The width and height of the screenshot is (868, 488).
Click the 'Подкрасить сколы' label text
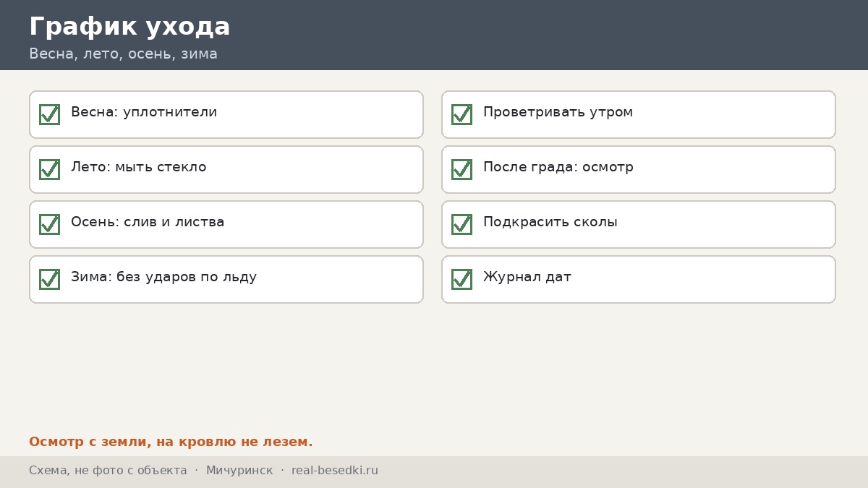(x=550, y=222)
